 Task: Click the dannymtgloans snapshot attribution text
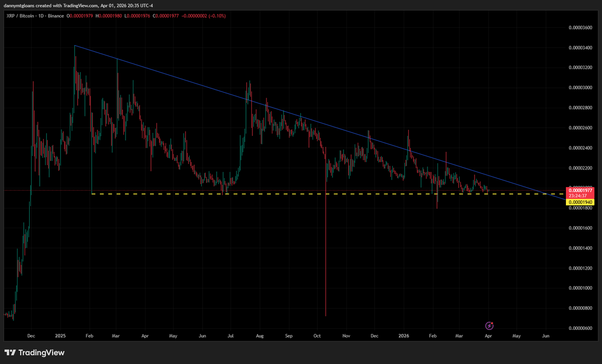pyautogui.click(x=77, y=6)
